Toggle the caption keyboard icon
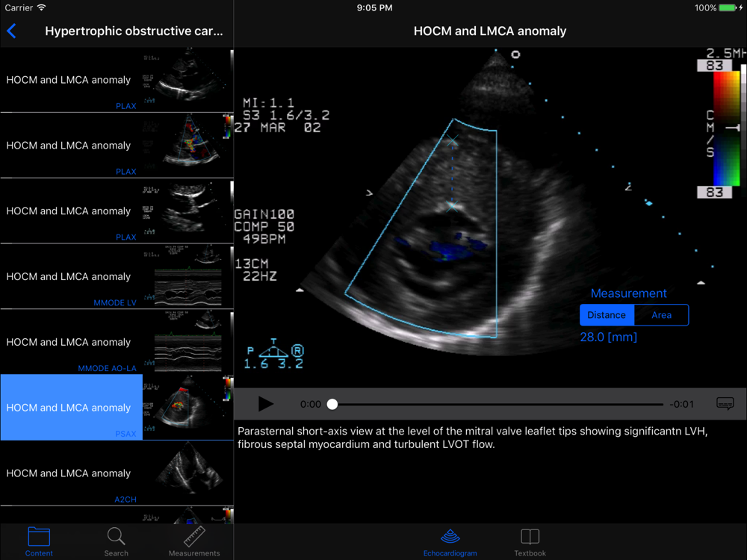Viewport: 747px width, 560px height. coord(725,404)
